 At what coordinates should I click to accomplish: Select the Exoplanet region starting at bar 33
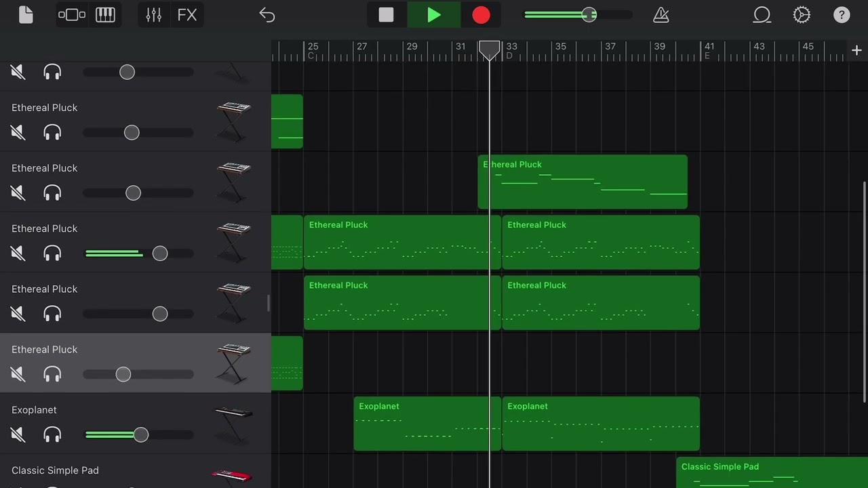[601, 424]
